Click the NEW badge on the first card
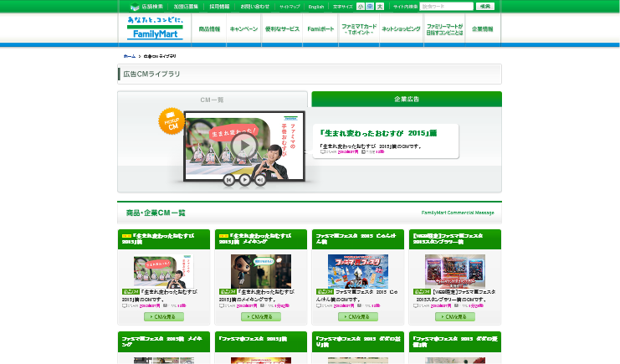 [126, 236]
